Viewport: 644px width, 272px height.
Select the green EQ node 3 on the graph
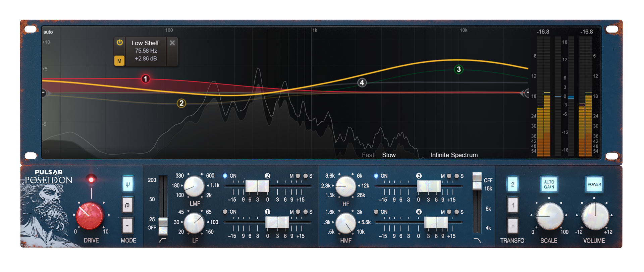[x=459, y=69]
